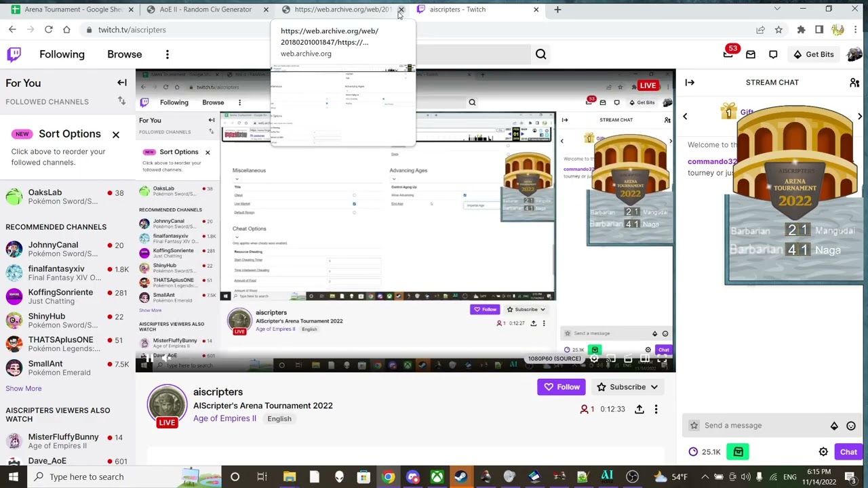Toggle fullscreen on the video player
The width and height of the screenshot is (868, 488).
tap(663, 359)
